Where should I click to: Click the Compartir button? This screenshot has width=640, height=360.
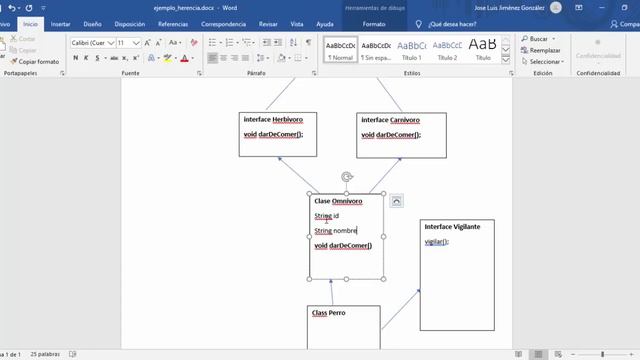tap(624, 24)
